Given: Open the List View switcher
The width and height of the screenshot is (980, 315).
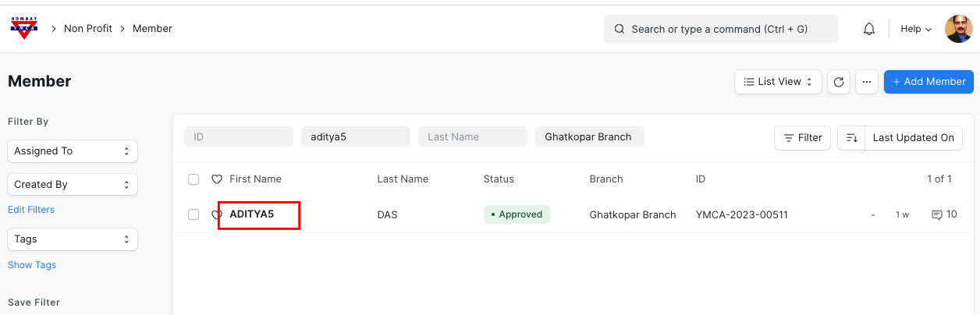Looking at the screenshot, I should [x=778, y=82].
